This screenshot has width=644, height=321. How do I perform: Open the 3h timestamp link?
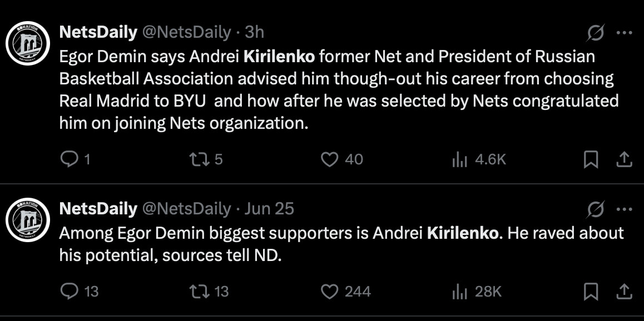tap(254, 33)
